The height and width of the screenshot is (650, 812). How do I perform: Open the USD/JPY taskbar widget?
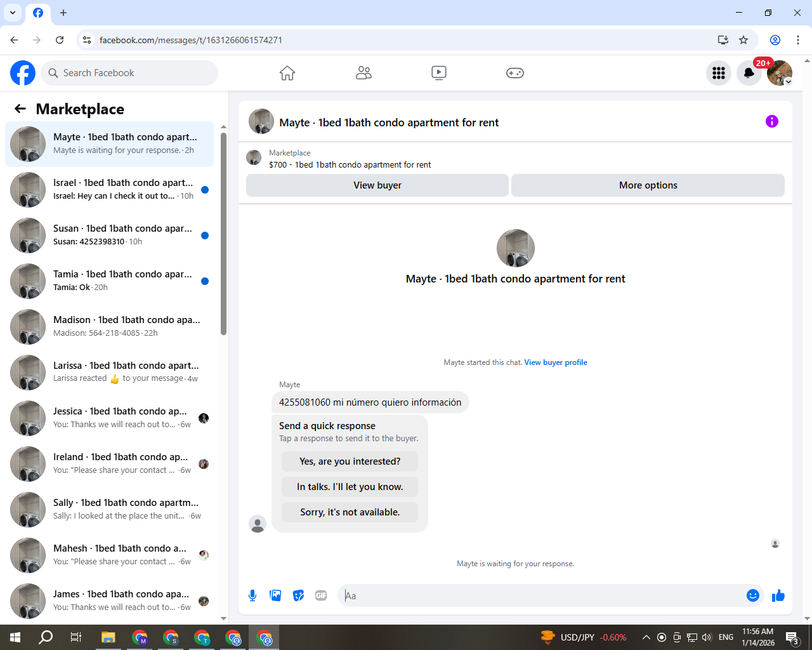pos(584,637)
